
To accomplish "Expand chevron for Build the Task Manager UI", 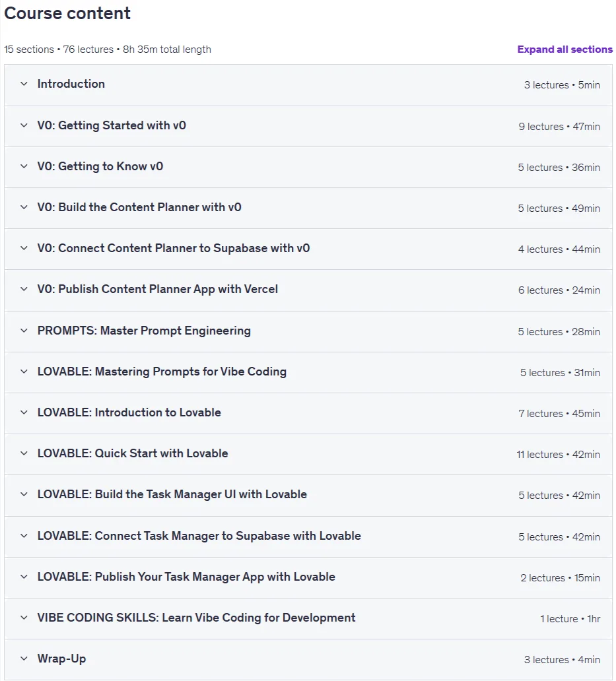I will tap(24, 494).
